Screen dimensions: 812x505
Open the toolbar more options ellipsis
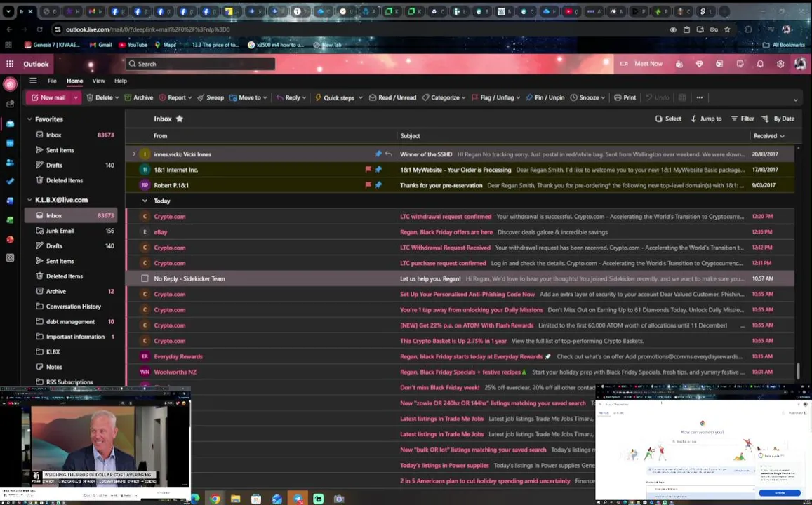pyautogui.click(x=700, y=97)
